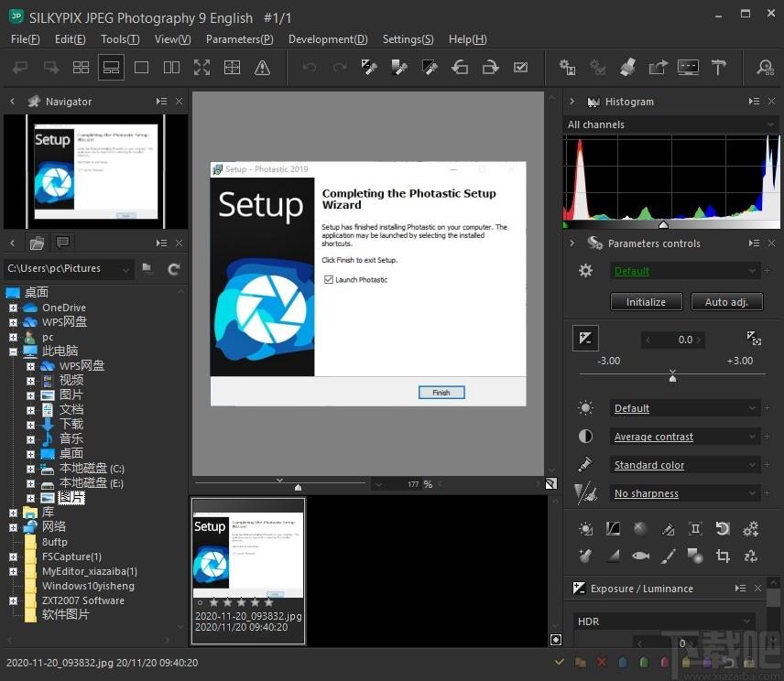Click the Initialize button

click(x=646, y=302)
